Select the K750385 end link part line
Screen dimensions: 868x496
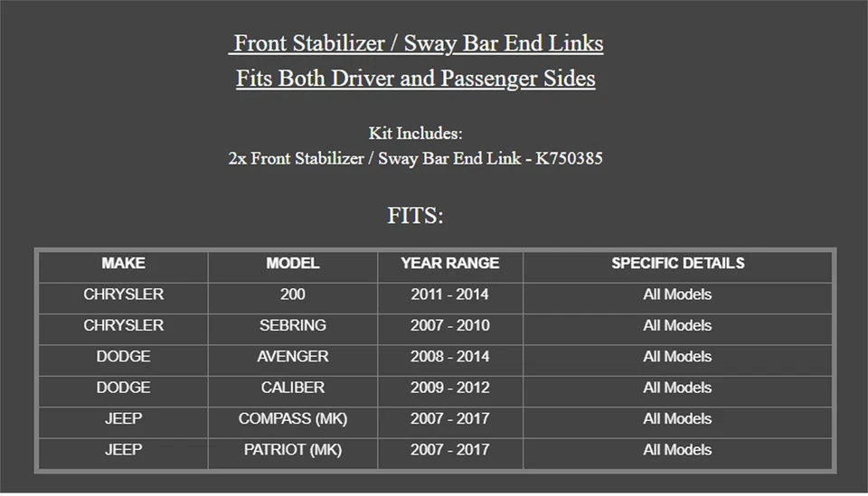click(415, 158)
